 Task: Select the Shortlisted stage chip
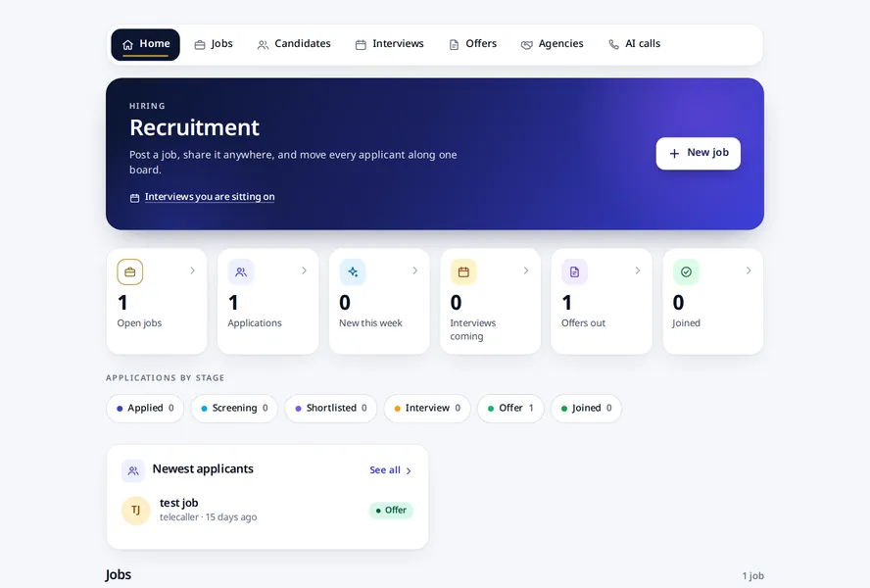click(331, 408)
